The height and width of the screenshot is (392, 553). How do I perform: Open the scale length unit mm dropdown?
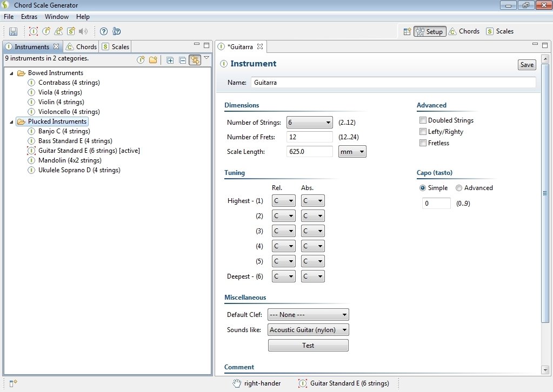point(352,152)
